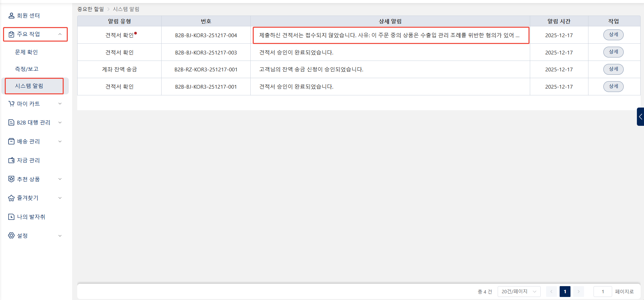Click the 회원 센터 person icon
644x300 pixels.
[11, 16]
